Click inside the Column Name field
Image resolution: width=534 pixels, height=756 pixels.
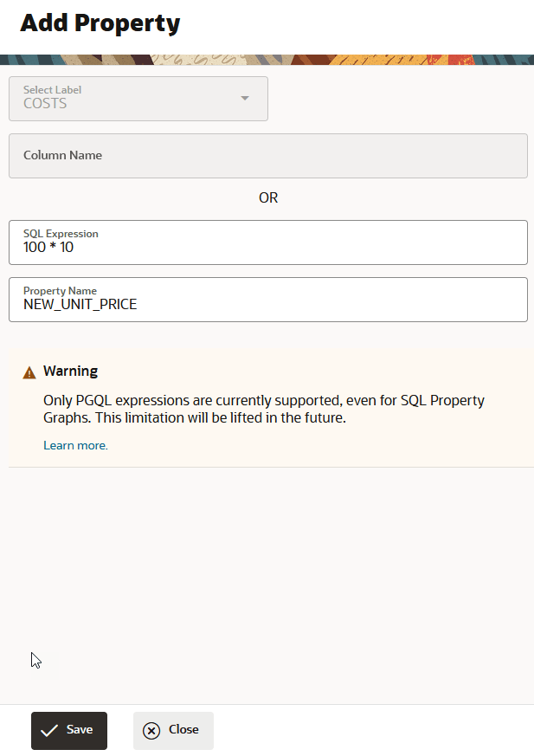tap(267, 156)
